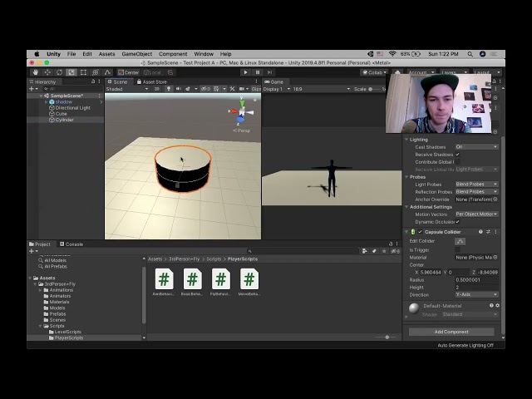Screen dimensions: 532x399
Task: Open Shaded draw mode dropdown
Action: coord(127,89)
